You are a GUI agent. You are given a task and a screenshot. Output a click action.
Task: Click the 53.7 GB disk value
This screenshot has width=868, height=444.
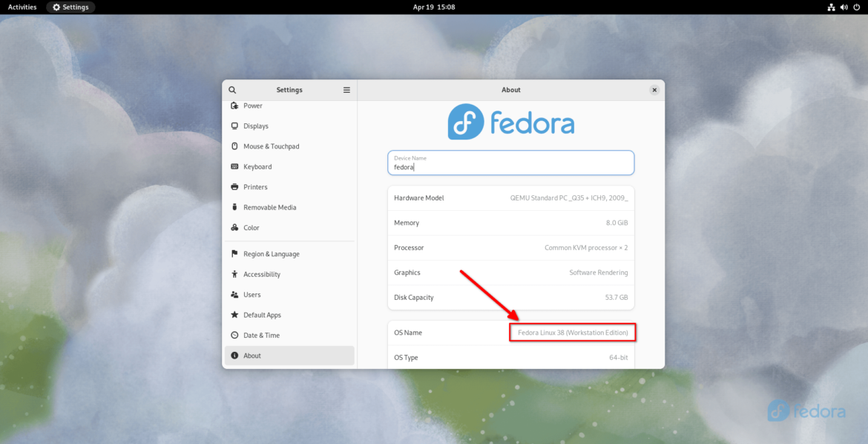[x=617, y=297]
